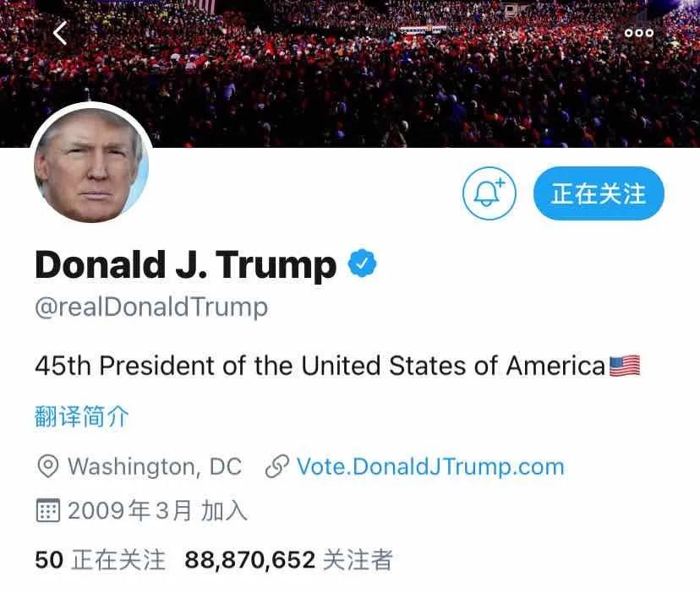700x593 pixels.
Task: Go back using the left arrow
Action: click(x=60, y=33)
